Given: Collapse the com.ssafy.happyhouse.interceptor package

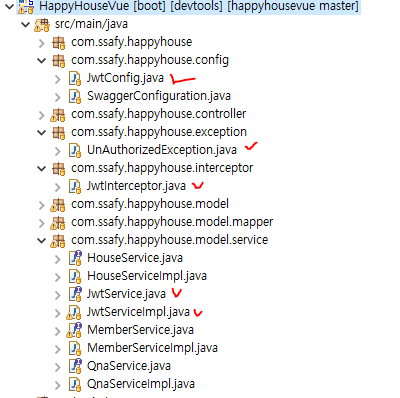Looking at the screenshot, I should click(42, 168).
